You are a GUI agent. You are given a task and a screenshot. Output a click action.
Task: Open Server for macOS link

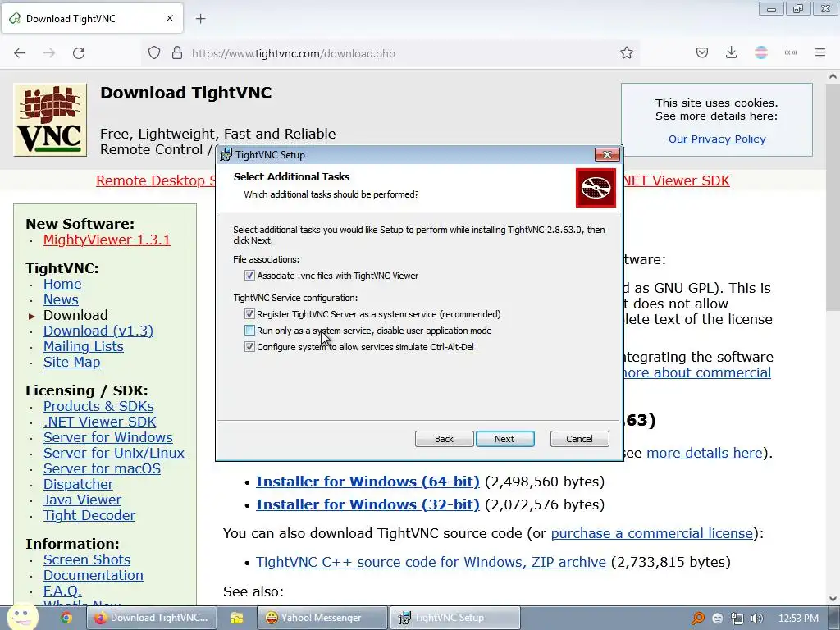(x=102, y=468)
